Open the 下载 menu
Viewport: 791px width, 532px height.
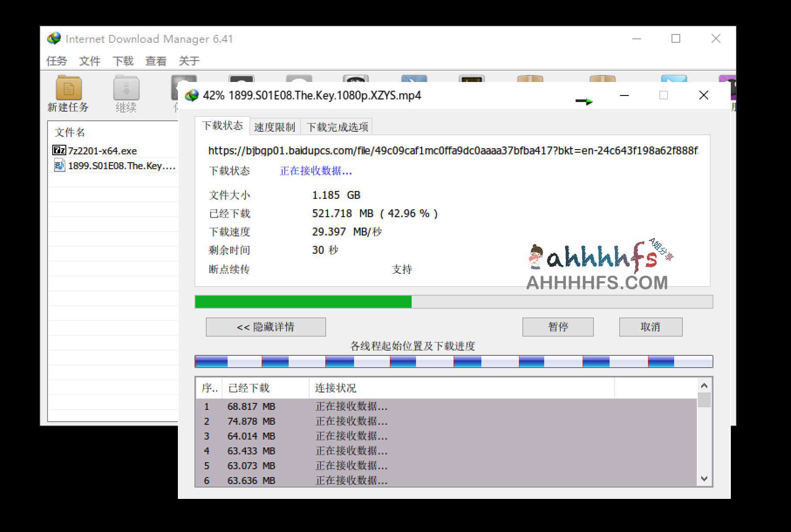tap(123, 61)
